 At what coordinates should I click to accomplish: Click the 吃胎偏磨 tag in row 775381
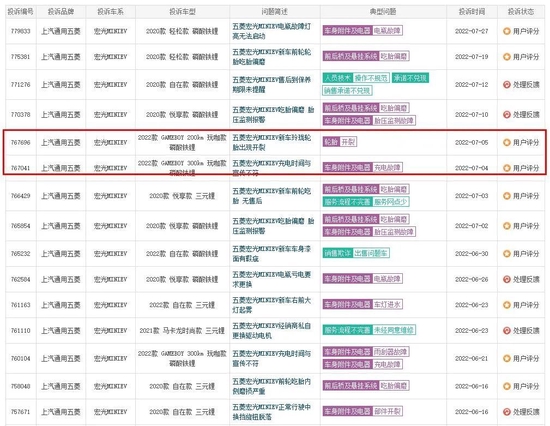[x=394, y=56]
